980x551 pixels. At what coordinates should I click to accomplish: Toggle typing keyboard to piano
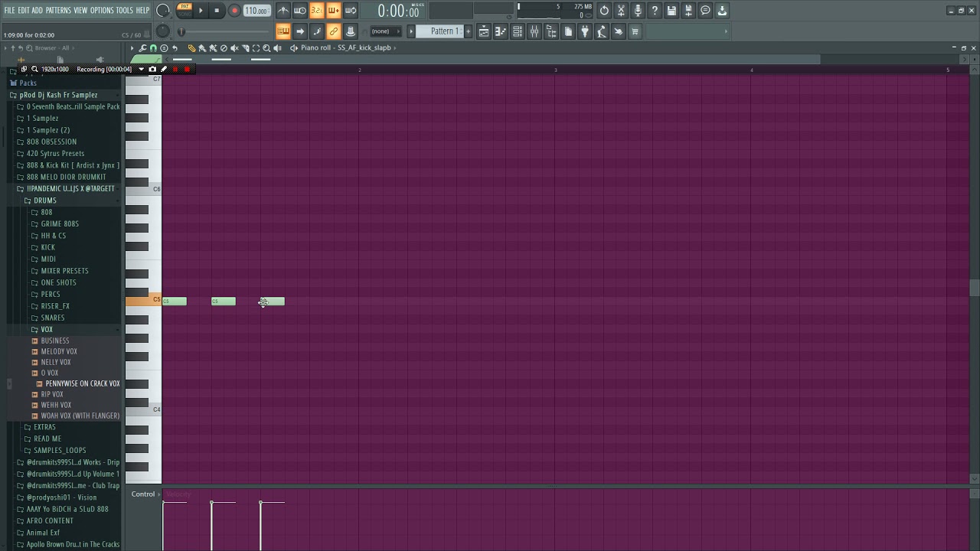tap(283, 31)
